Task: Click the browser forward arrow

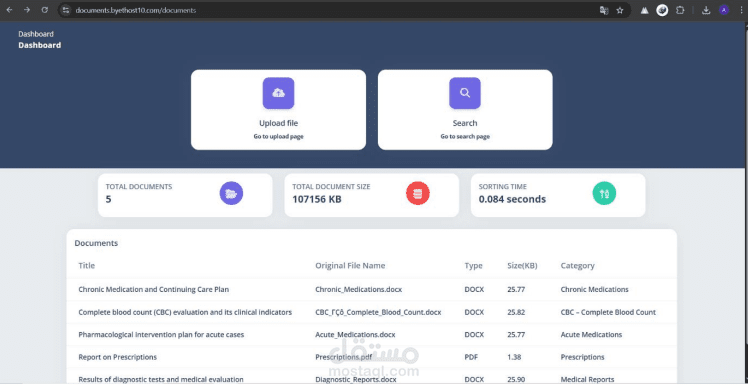Action: [x=27, y=10]
